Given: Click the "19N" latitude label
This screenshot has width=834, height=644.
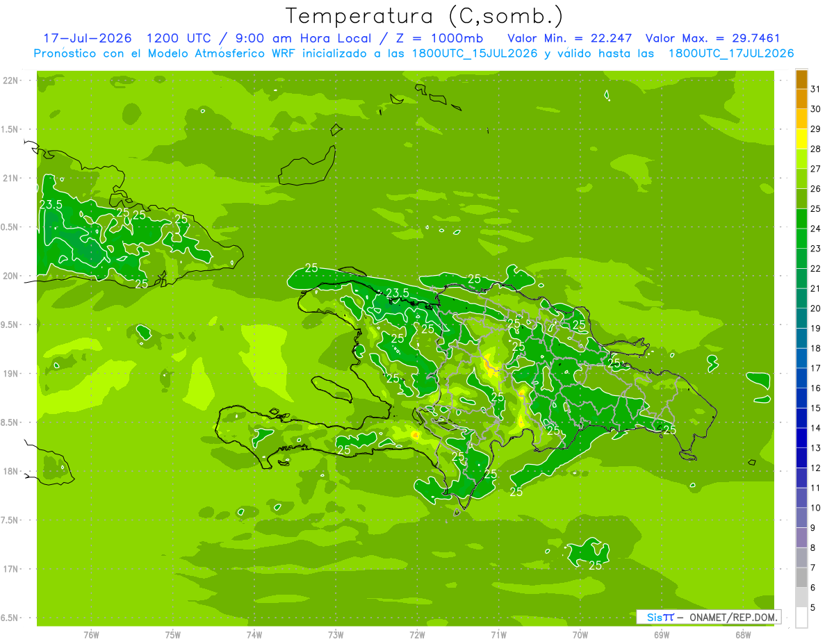Looking at the screenshot, I should click(x=10, y=374).
